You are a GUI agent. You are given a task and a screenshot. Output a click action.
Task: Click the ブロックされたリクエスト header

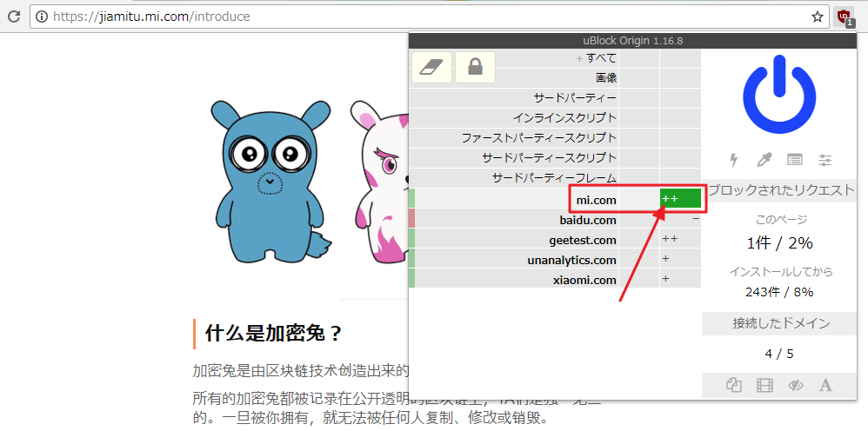[779, 190]
